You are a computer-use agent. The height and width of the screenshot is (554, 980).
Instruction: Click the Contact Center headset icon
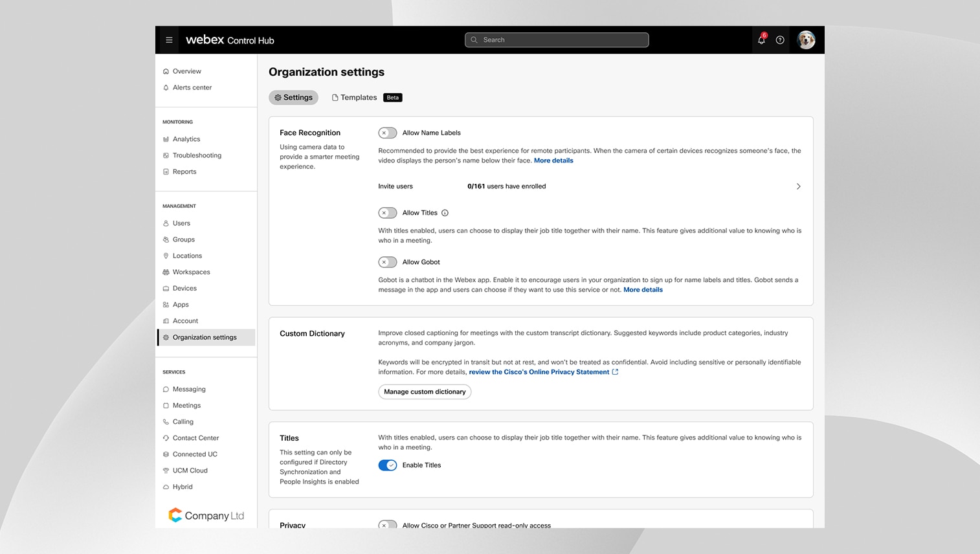click(x=166, y=438)
